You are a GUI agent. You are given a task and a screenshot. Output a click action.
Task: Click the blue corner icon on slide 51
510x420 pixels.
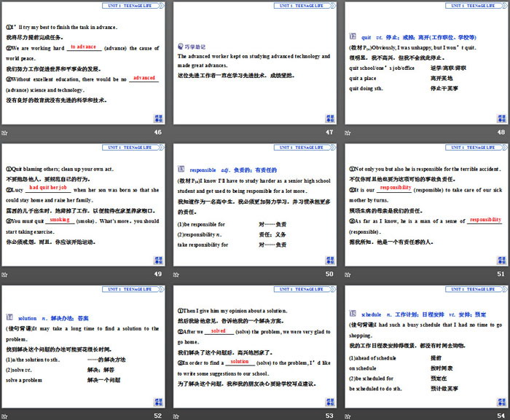point(501,260)
